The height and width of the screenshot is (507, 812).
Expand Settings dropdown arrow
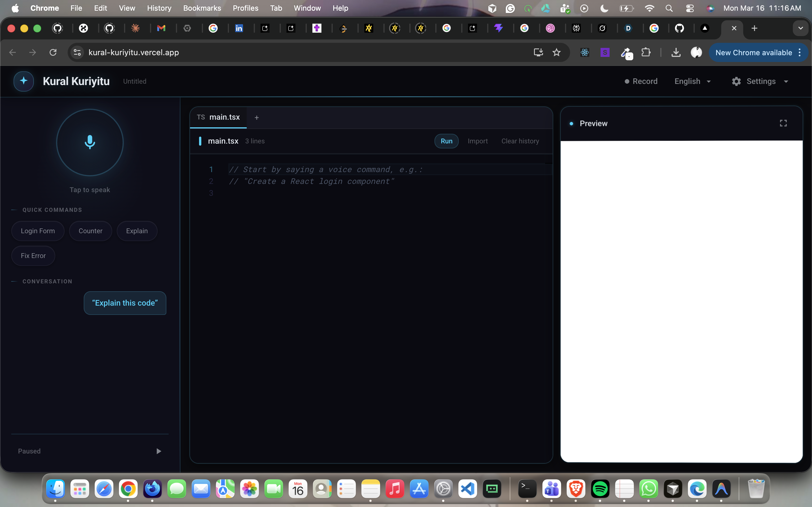click(x=786, y=81)
